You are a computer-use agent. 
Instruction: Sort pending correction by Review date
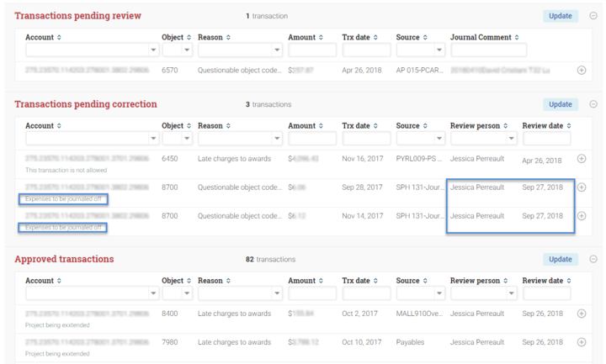[569, 126]
